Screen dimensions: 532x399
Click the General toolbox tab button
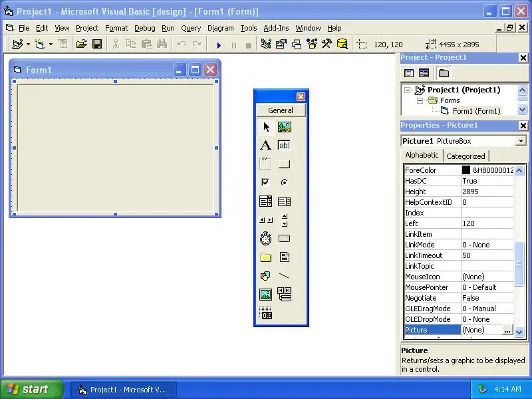coord(281,110)
